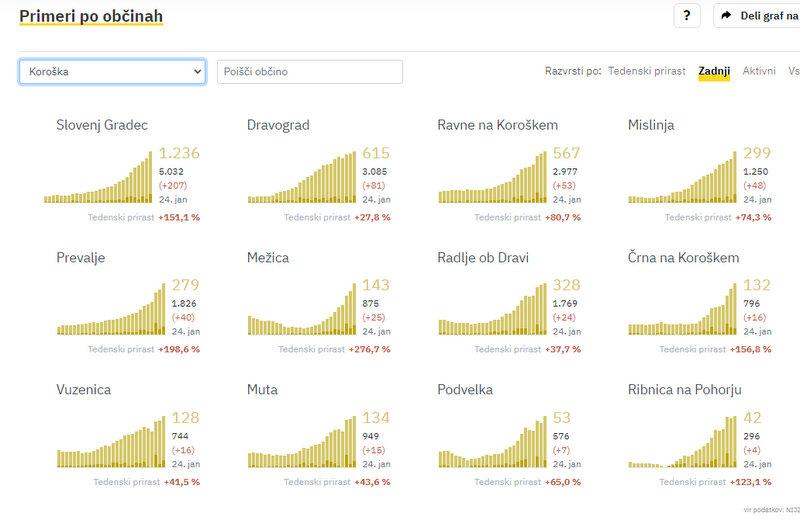Click the share arrow icon

(x=726, y=17)
